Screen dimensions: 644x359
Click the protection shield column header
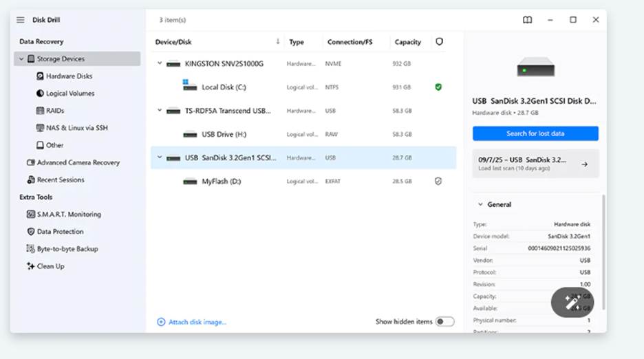tap(439, 41)
